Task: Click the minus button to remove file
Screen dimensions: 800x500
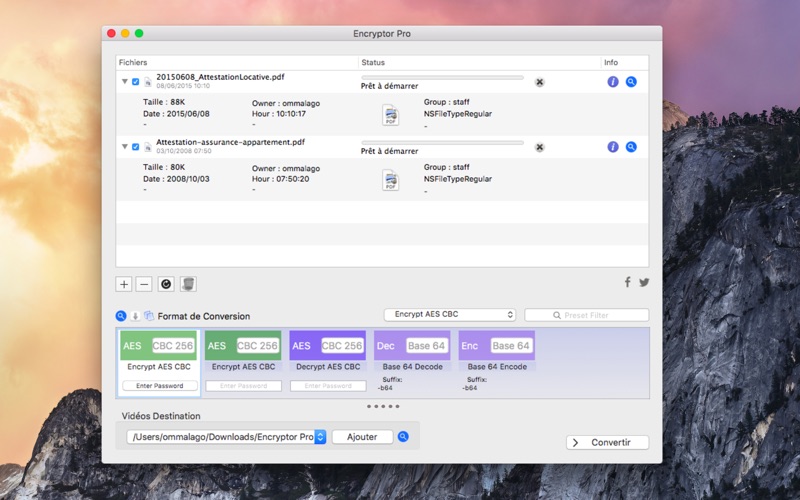Action: pyautogui.click(x=144, y=284)
